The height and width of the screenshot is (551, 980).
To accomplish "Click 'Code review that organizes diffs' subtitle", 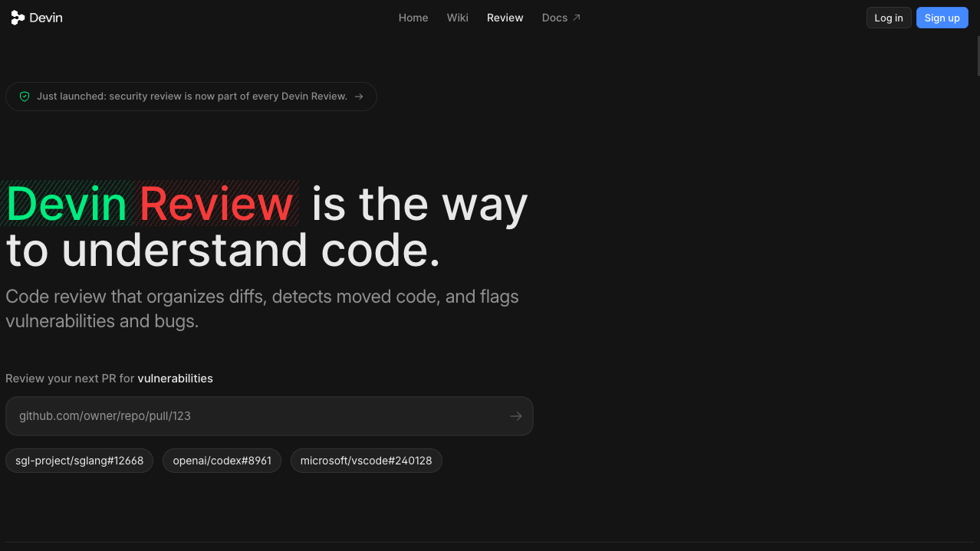I will click(262, 309).
